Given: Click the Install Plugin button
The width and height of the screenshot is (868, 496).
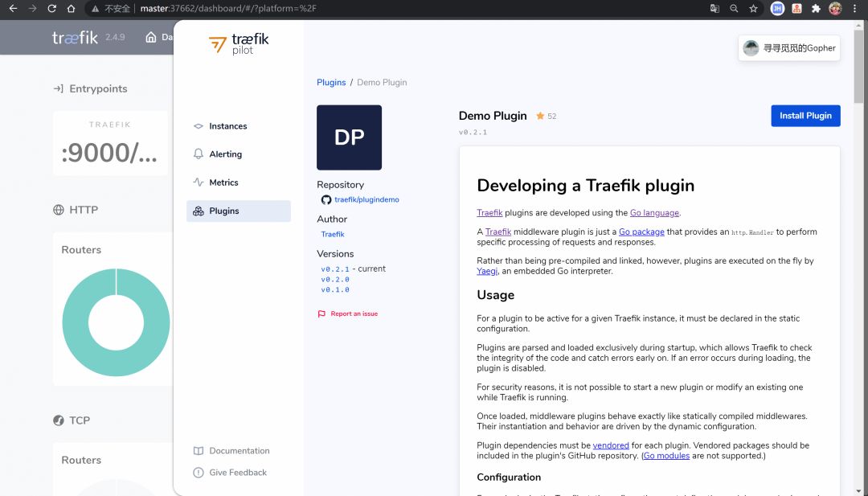Looking at the screenshot, I should pyautogui.click(x=805, y=116).
